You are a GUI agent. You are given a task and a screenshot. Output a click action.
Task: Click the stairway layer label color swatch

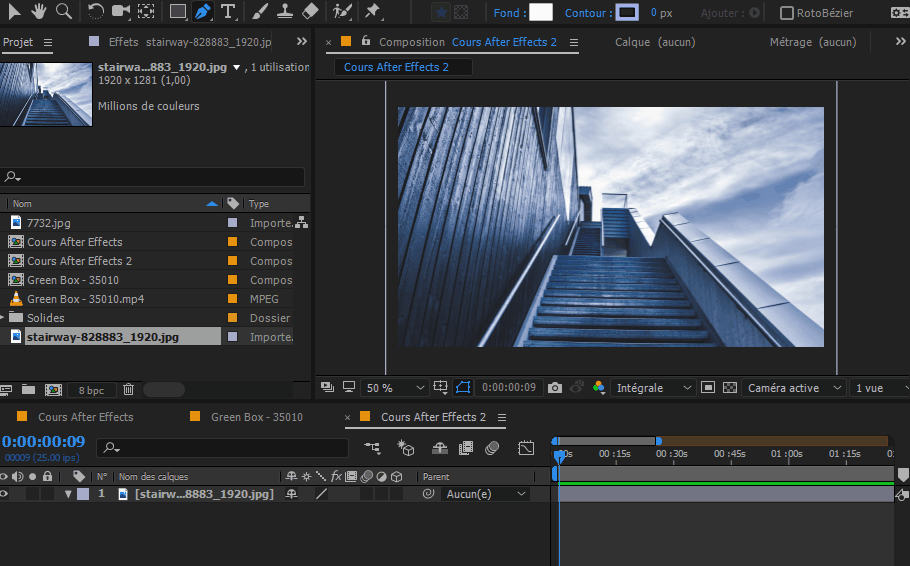coord(83,494)
